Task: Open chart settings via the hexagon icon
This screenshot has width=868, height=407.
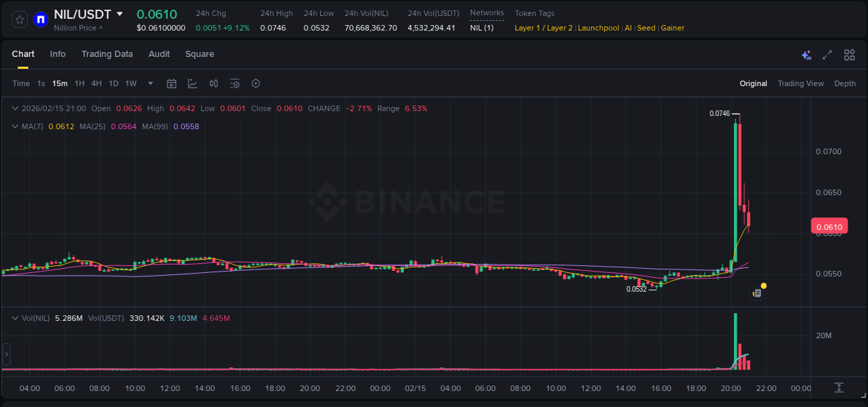Action: [256, 83]
